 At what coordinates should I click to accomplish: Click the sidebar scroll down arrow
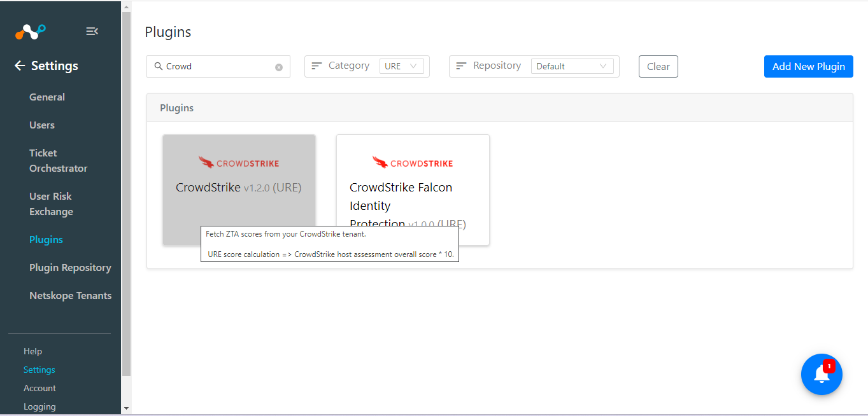pyautogui.click(x=126, y=408)
